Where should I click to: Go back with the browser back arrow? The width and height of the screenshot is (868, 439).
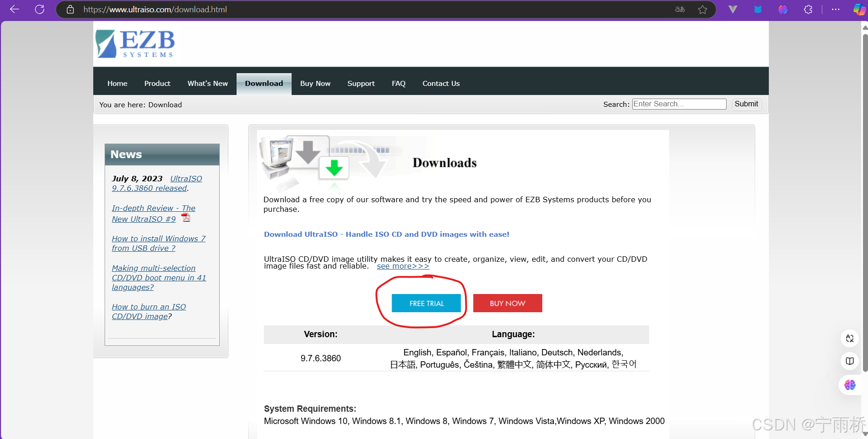[x=15, y=9]
